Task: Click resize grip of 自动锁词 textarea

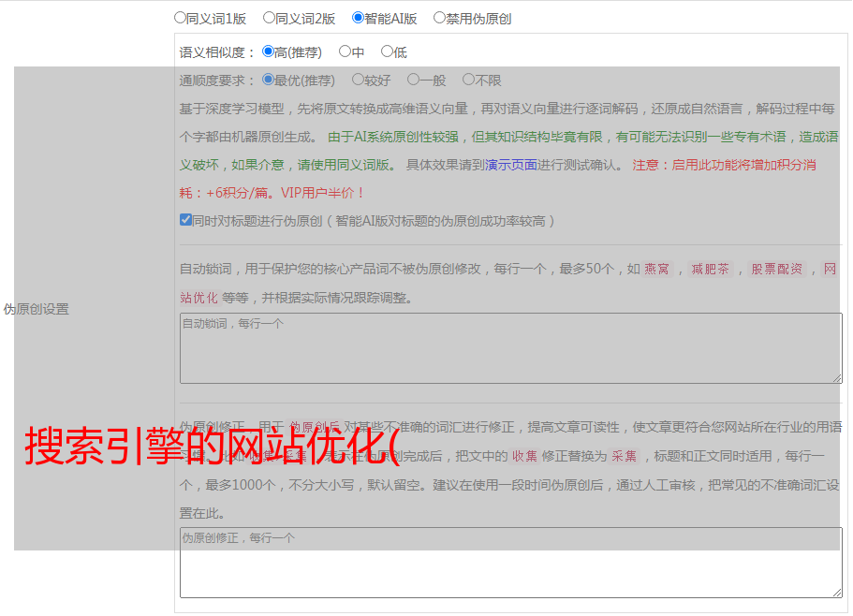Action: coord(837,378)
